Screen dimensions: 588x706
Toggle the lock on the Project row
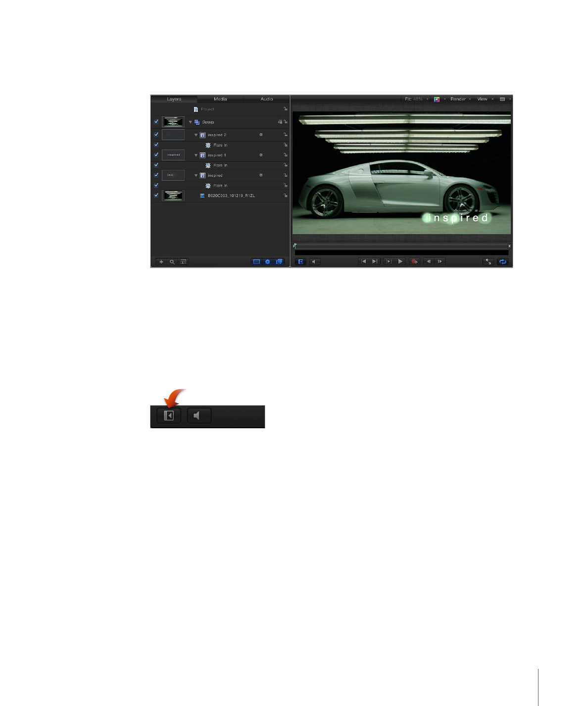[x=286, y=109]
